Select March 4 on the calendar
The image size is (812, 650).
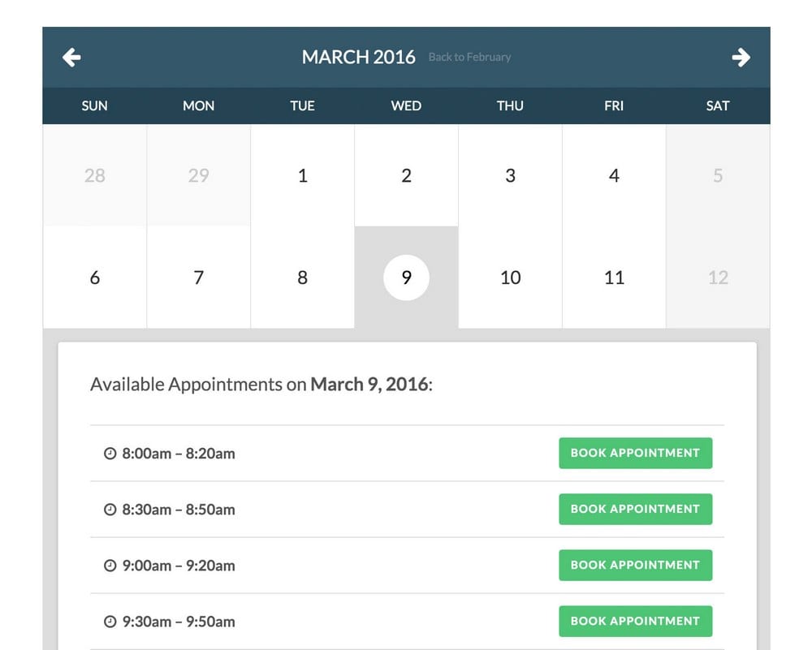pyautogui.click(x=614, y=175)
